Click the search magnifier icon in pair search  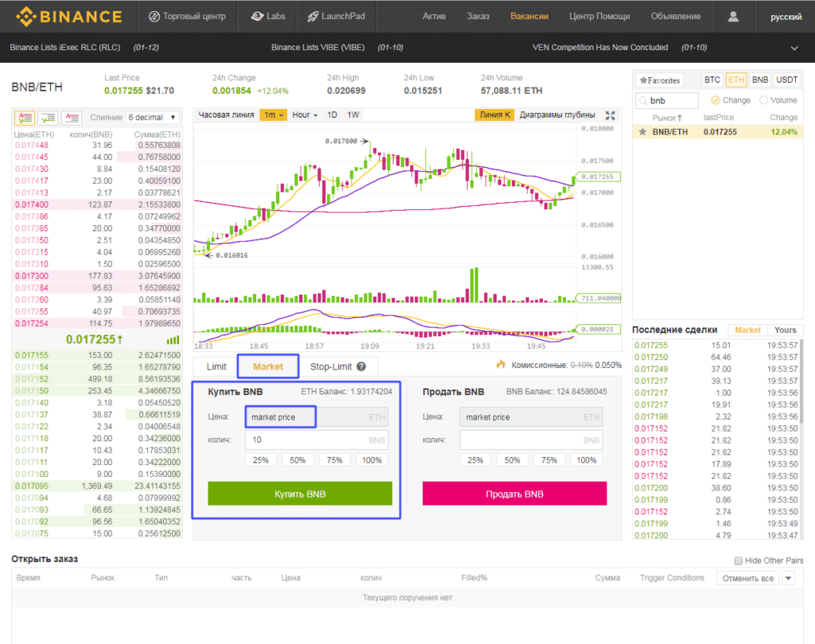click(x=643, y=100)
